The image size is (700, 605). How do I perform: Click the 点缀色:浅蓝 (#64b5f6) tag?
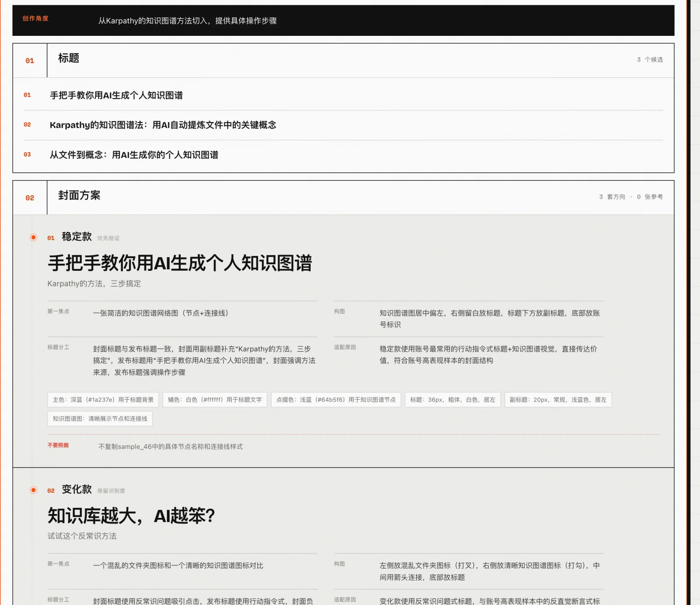pos(336,400)
